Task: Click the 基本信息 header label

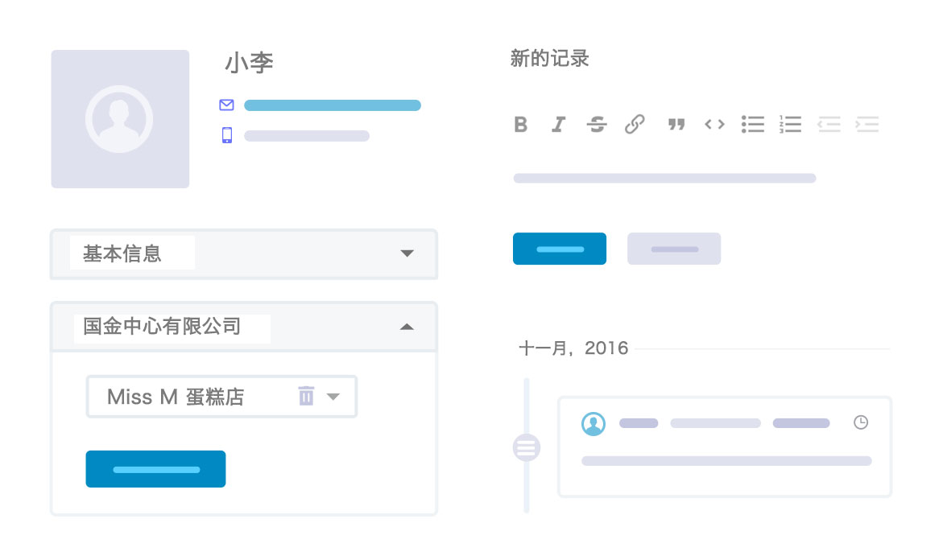Action: tap(122, 253)
